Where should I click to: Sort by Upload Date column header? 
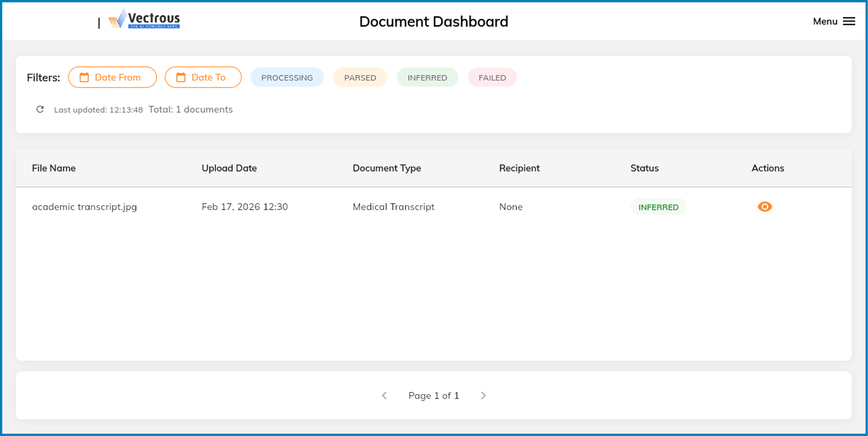pos(229,168)
